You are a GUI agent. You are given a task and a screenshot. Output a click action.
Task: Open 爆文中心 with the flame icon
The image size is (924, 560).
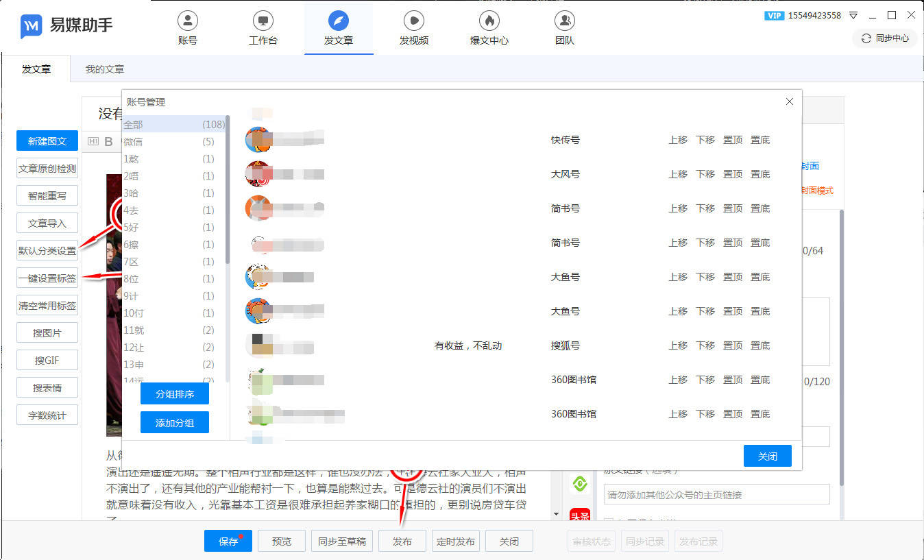pos(489,28)
